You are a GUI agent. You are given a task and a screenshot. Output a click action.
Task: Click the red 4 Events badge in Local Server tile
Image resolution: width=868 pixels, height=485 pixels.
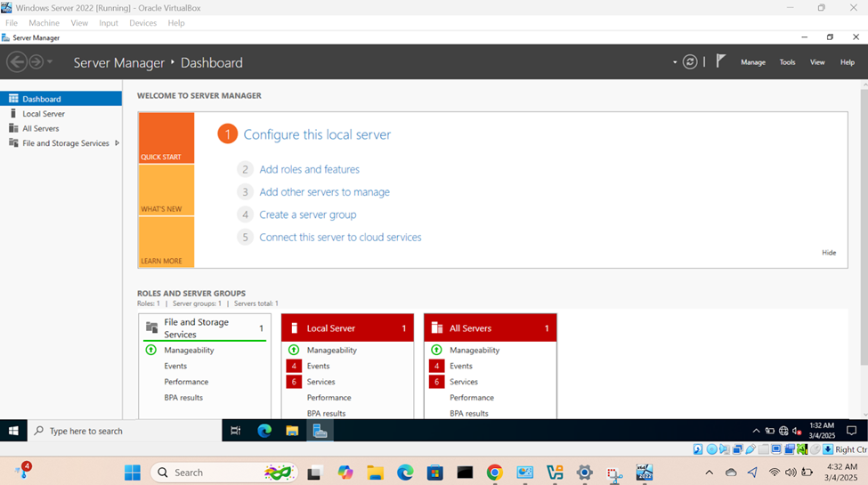[x=294, y=366]
